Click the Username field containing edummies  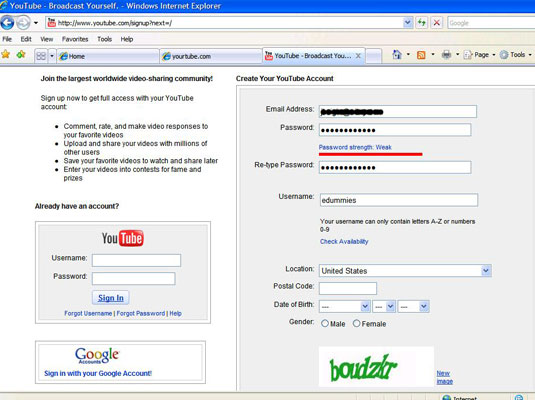click(x=399, y=200)
